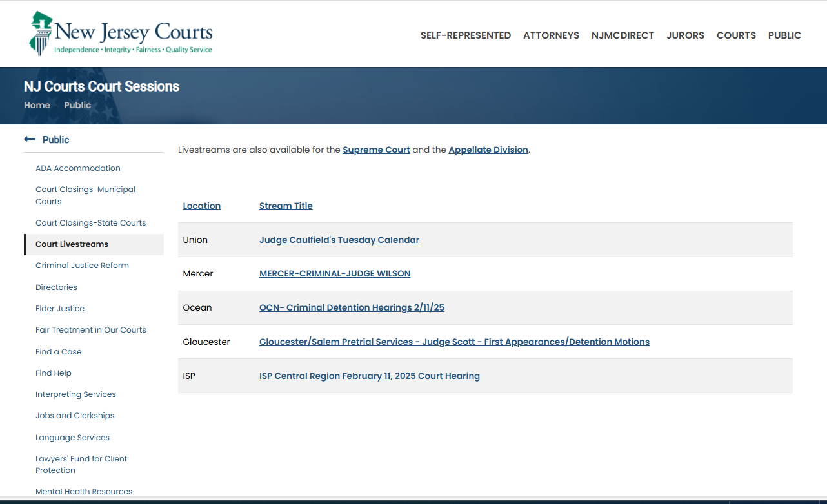Open the ATTORNEYS menu
This screenshot has width=827, height=504.
coord(551,35)
